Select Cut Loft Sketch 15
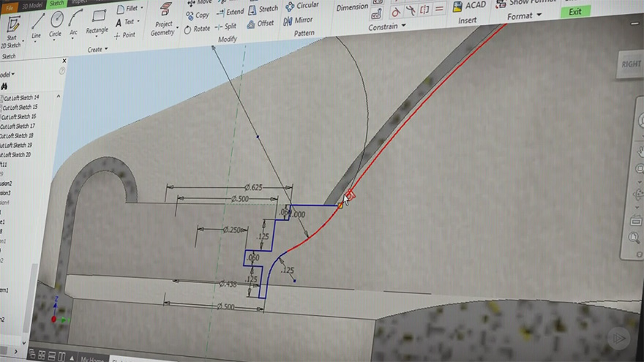 19,107
